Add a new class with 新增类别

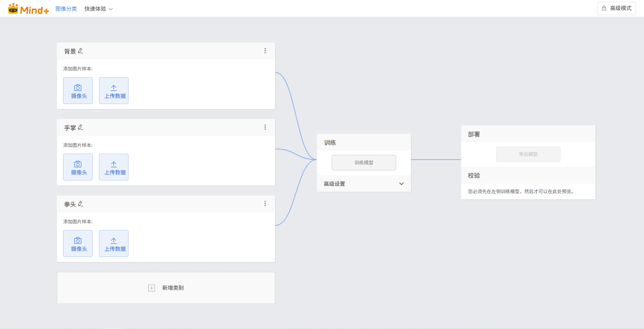[x=166, y=288]
